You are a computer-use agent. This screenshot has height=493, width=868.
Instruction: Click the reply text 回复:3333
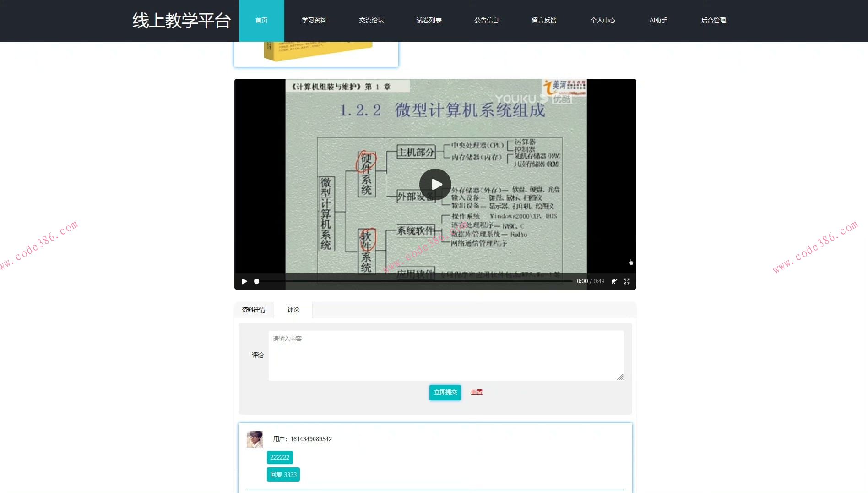coord(283,475)
